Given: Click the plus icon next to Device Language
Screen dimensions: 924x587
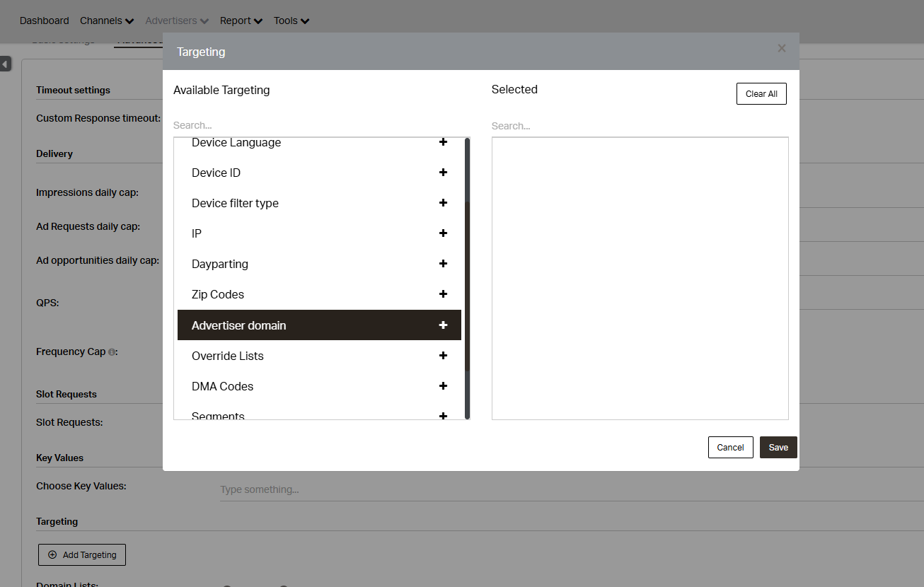Looking at the screenshot, I should [443, 142].
